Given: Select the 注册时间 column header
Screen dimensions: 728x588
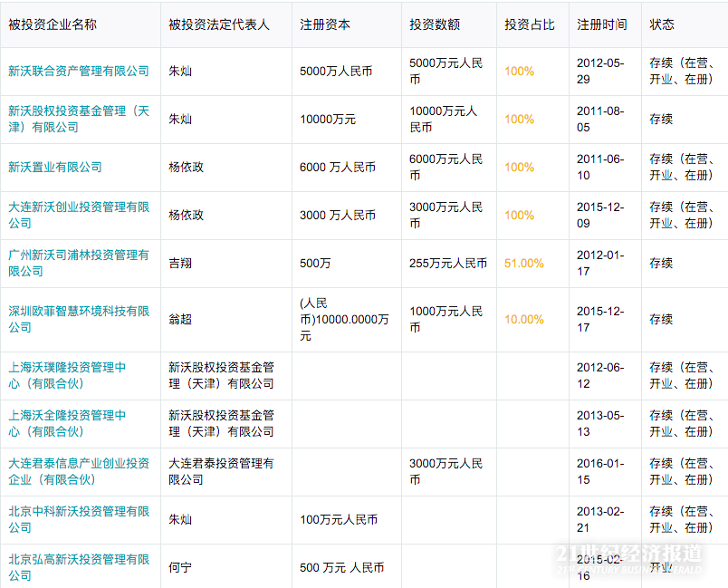Looking at the screenshot, I should click(602, 24).
